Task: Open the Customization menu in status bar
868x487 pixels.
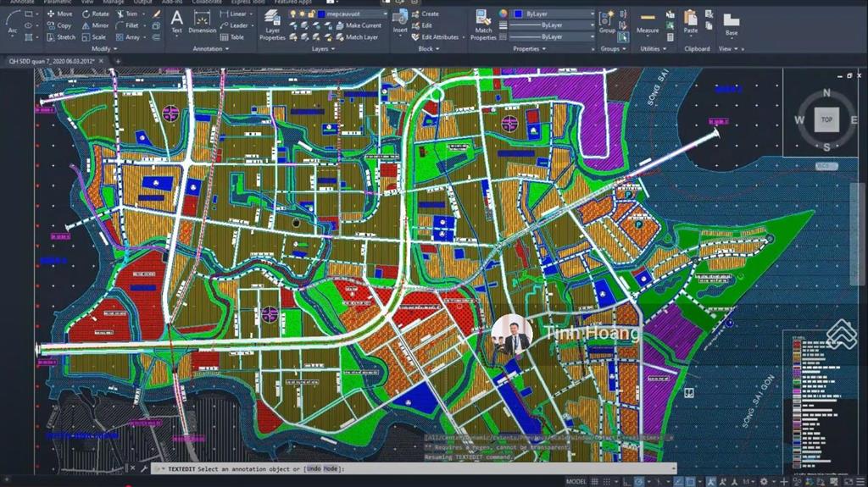Action: pos(860,481)
